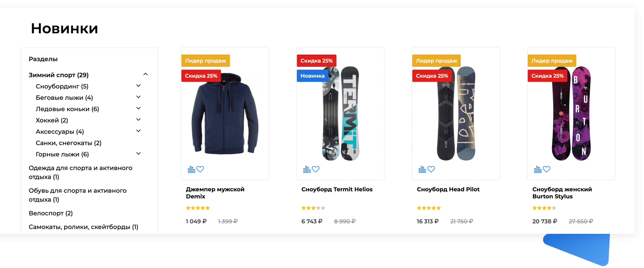
Task: Open Сноуборд Termit Helios product link
Action: pyautogui.click(x=337, y=190)
